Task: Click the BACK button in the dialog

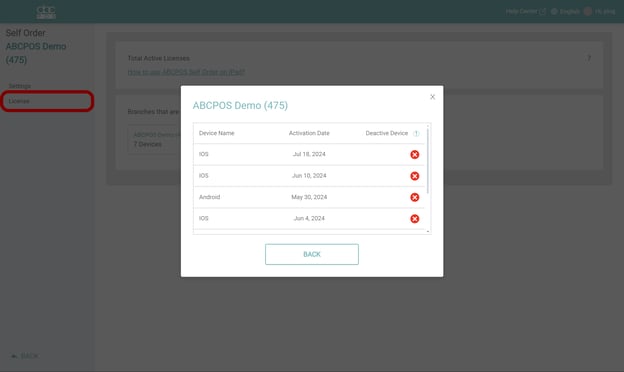Action: tap(312, 254)
